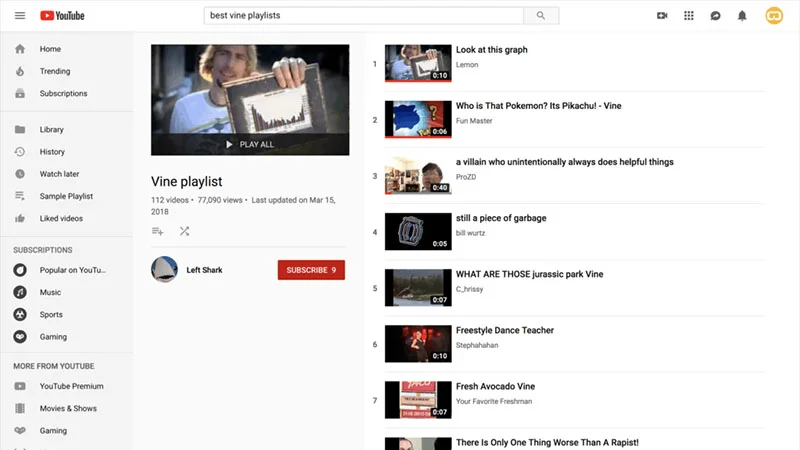800x450 pixels.
Task: Open Liked videos link
Action: (61, 218)
